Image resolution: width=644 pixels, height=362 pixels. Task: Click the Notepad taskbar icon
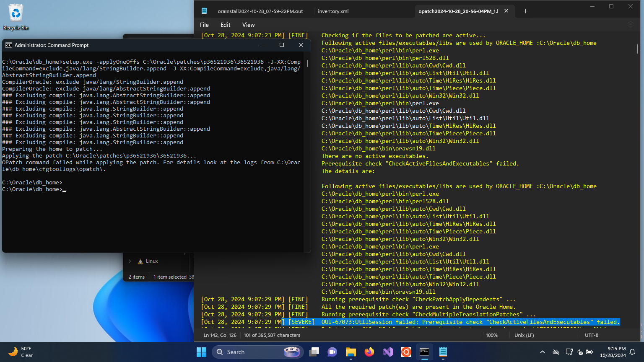pyautogui.click(x=443, y=352)
